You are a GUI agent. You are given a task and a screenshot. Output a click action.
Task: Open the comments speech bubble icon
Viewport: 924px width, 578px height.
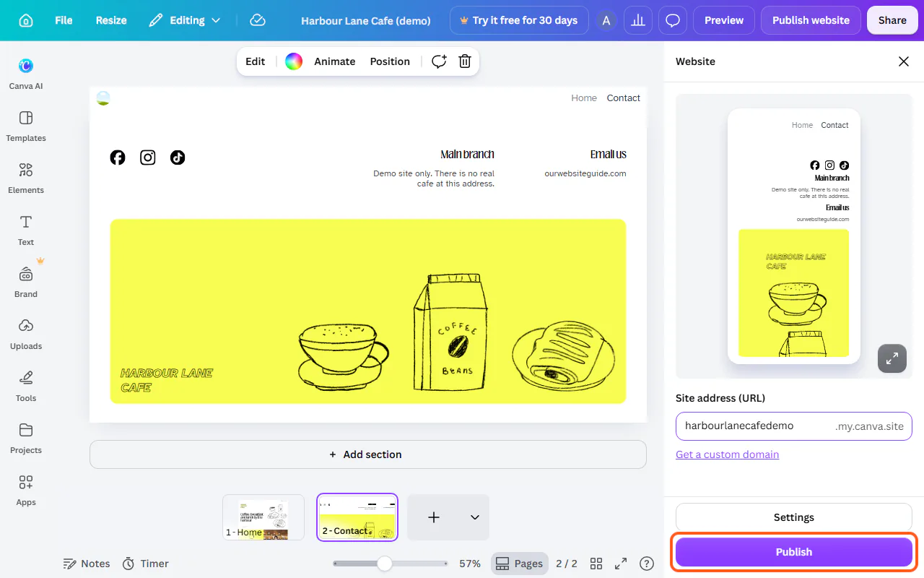pos(673,20)
